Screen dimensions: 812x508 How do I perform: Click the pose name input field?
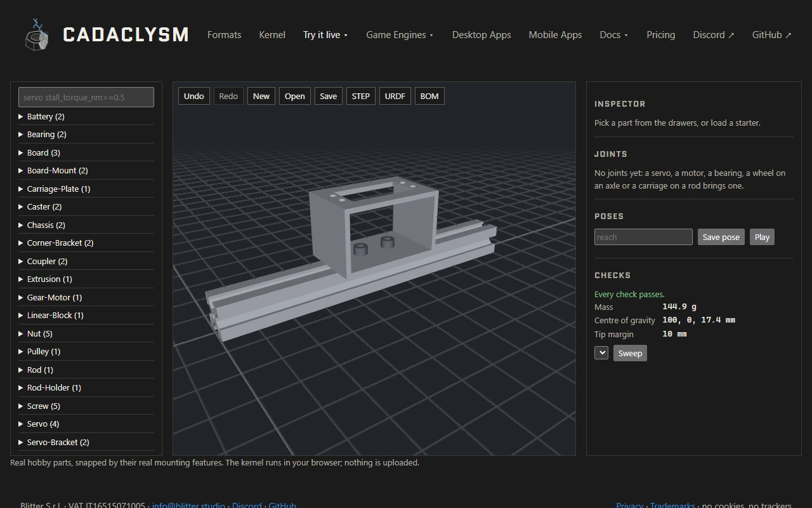point(643,237)
